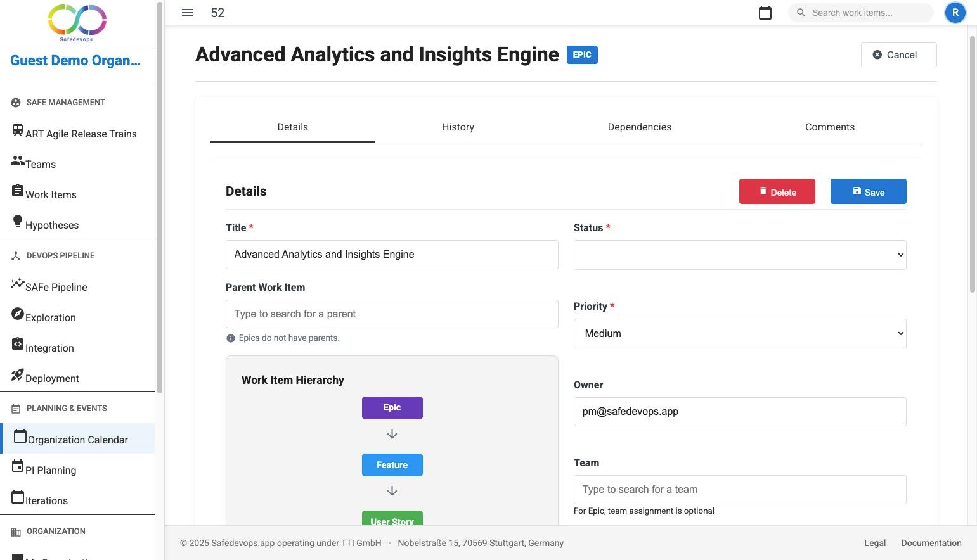Image resolution: width=977 pixels, height=560 pixels.
Task: Click the Safedevops infinity logo
Action: pos(77,23)
